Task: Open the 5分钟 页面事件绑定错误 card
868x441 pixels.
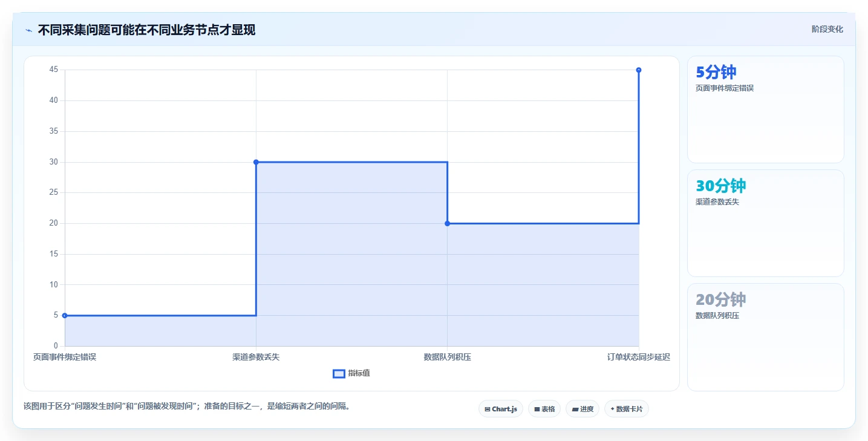Action: point(765,109)
